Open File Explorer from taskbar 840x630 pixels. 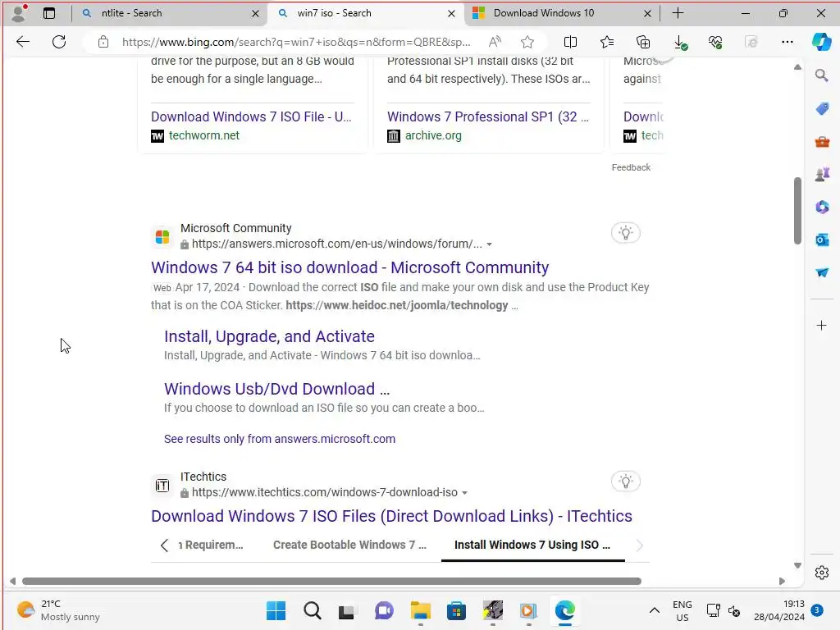(421, 610)
